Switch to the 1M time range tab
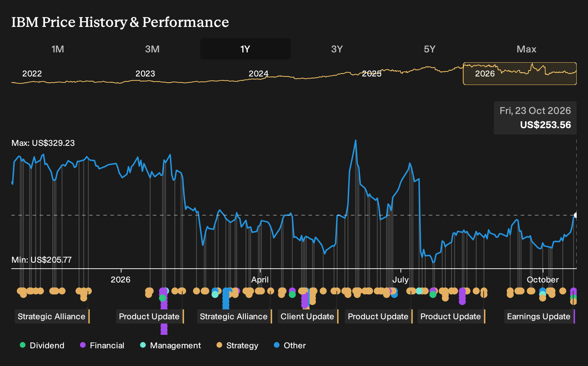This screenshot has height=366, width=588. pyautogui.click(x=58, y=49)
